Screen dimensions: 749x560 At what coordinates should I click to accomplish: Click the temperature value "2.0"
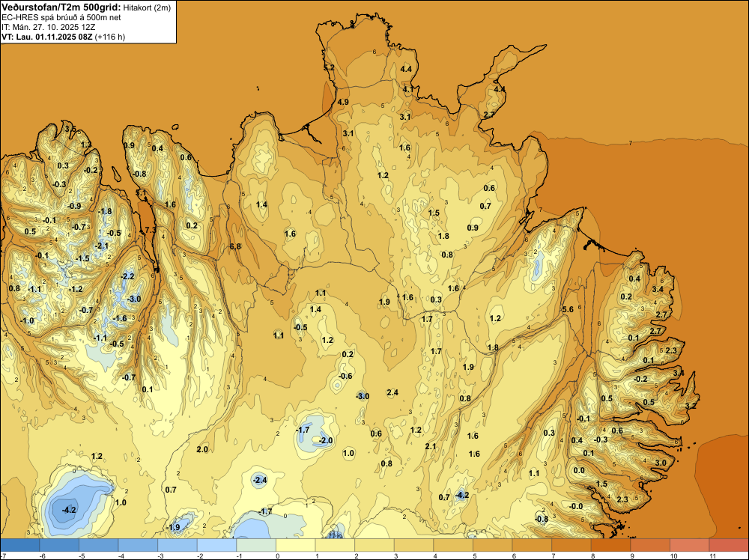point(202,449)
